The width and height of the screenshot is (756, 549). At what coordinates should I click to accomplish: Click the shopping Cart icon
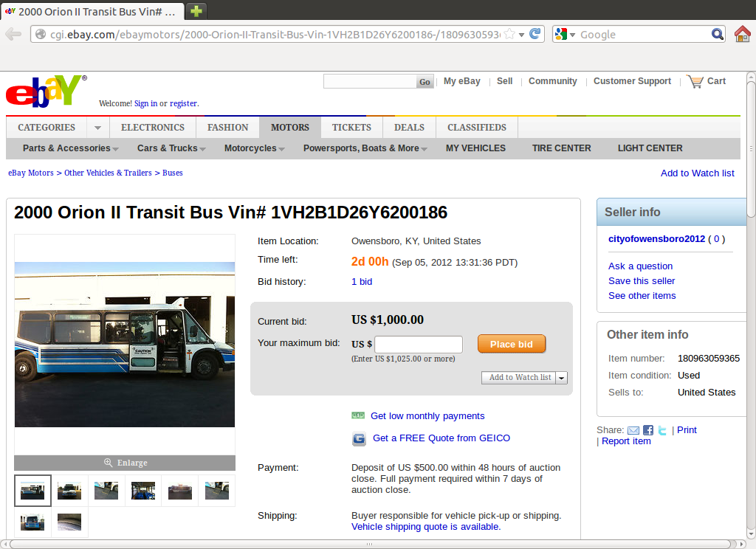(695, 81)
